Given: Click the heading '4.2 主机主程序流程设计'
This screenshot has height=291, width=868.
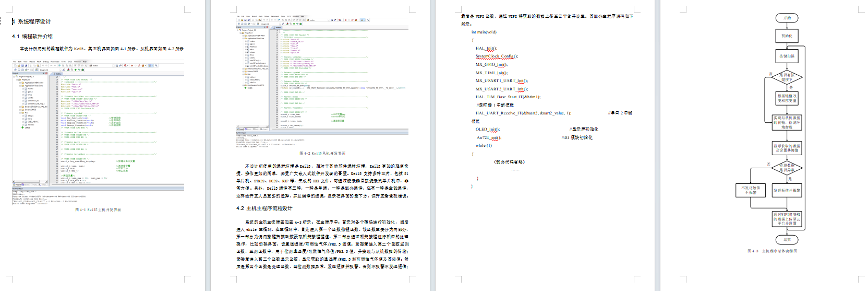Looking at the screenshot, I should pyautogui.click(x=264, y=208).
